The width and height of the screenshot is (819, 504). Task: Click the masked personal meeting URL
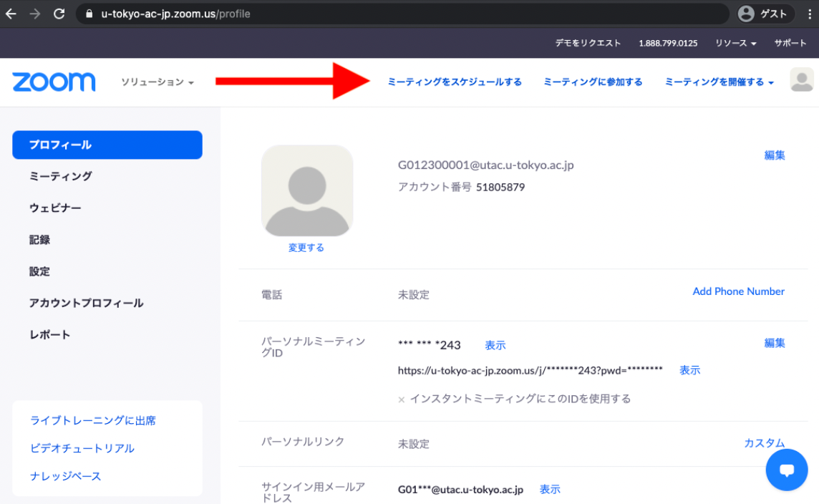pos(530,370)
